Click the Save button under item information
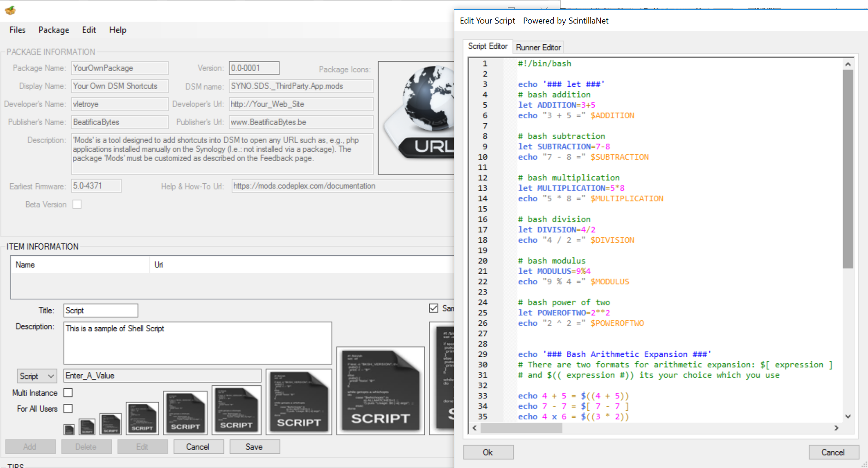The image size is (868, 468). 254,447
